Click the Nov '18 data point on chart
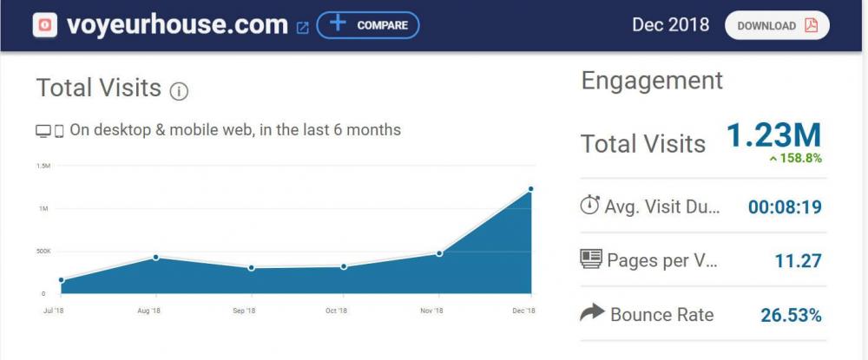The height and width of the screenshot is (360, 868). [x=439, y=253]
